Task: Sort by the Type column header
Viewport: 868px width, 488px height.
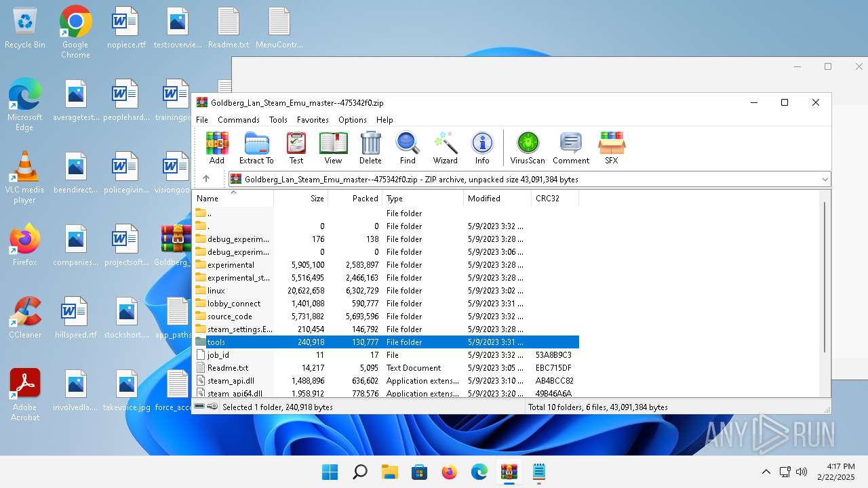Action: 423,199
